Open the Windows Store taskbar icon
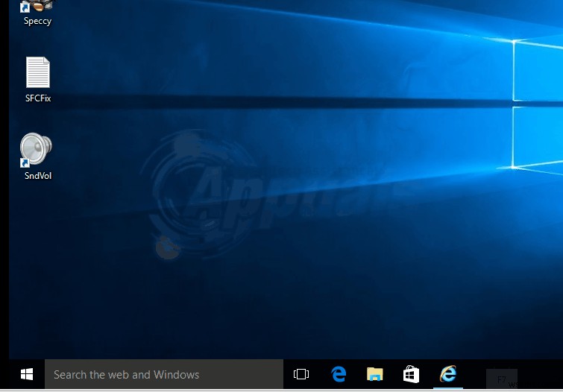This screenshot has width=563, height=392. (411, 374)
